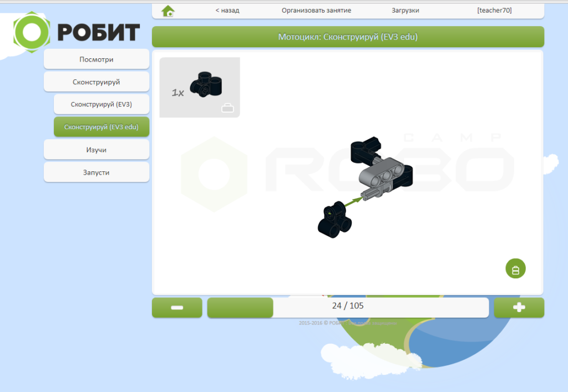Open the 'Загрузки' menu item
The height and width of the screenshot is (392, 568).
pyautogui.click(x=405, y=11)
